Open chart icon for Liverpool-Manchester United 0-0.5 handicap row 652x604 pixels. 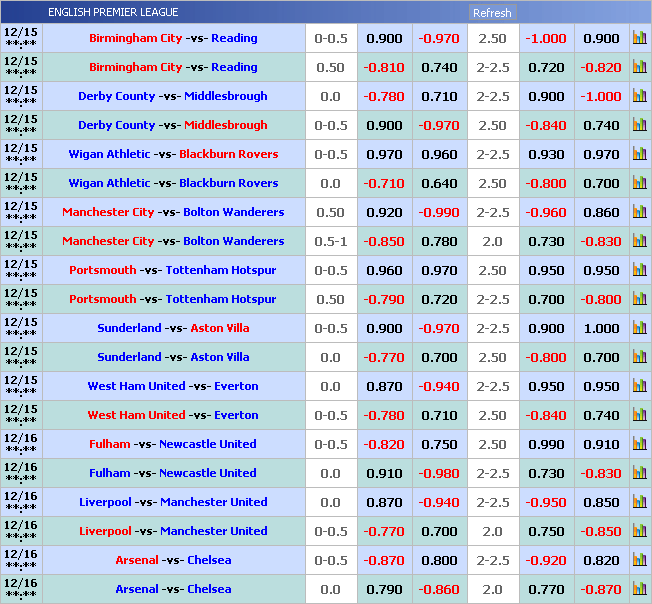click(x=639, y=532)
